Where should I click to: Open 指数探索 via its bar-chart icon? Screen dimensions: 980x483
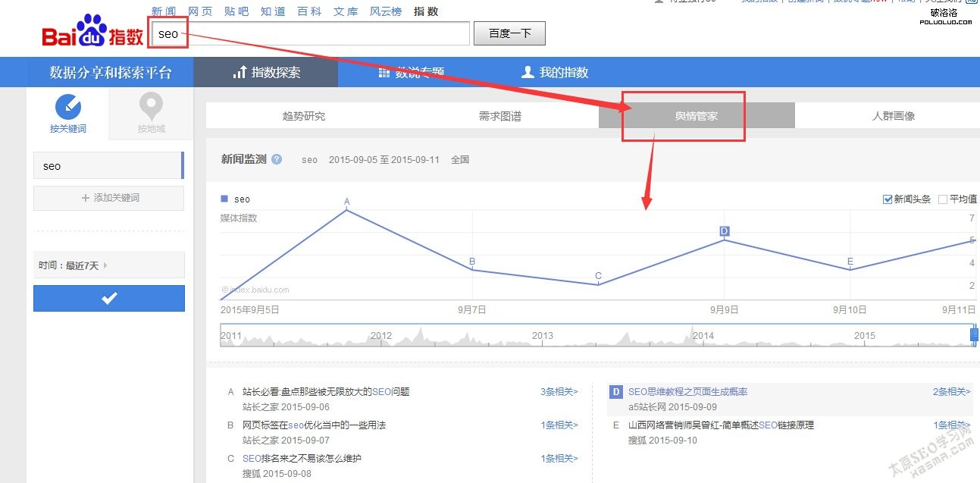click(x=240, y=72)
